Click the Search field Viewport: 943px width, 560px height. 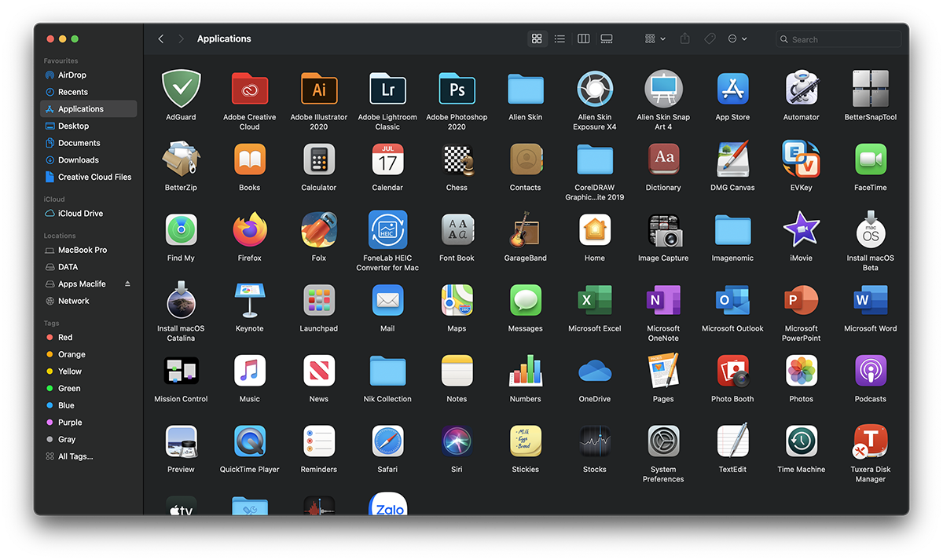(x=838, y=38)
